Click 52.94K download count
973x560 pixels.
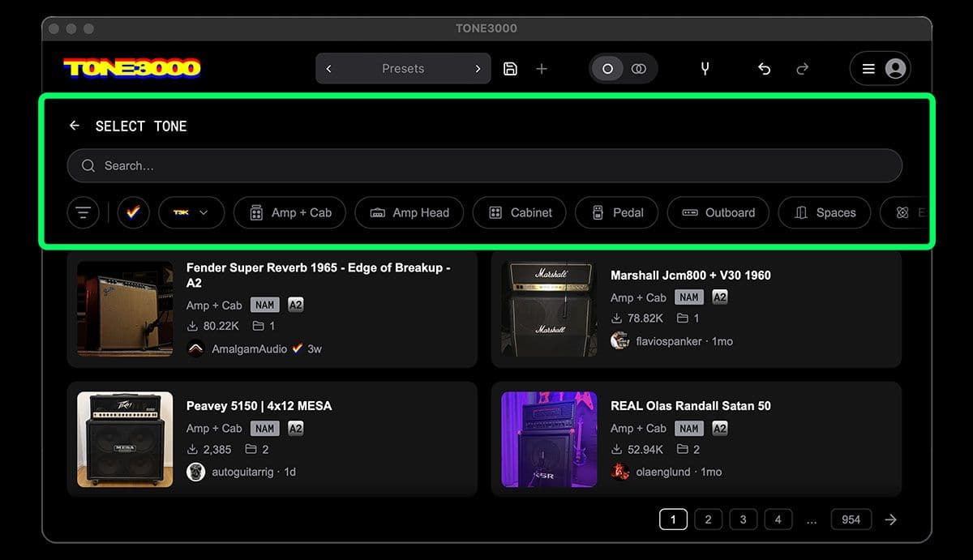click(645, 449)
